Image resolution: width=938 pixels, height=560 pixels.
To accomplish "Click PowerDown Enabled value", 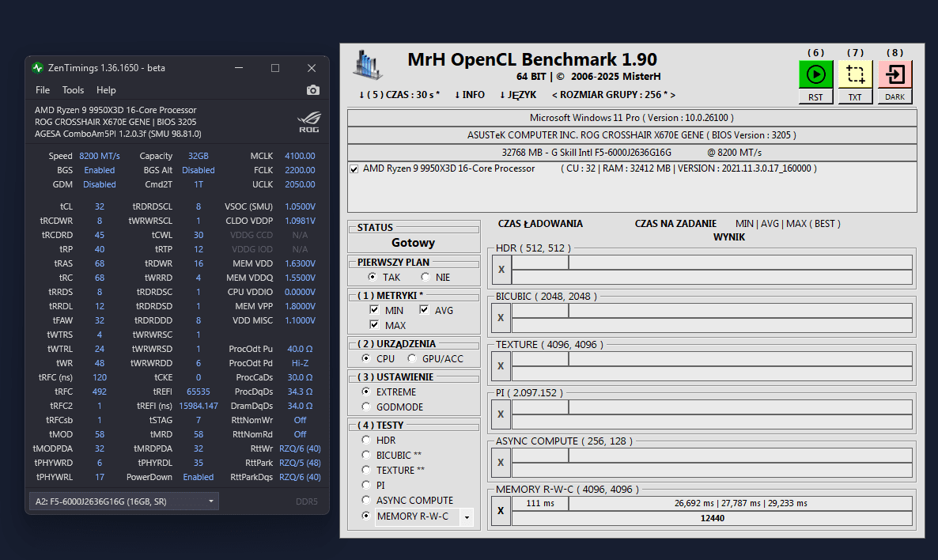I will (x=198, y=477).
